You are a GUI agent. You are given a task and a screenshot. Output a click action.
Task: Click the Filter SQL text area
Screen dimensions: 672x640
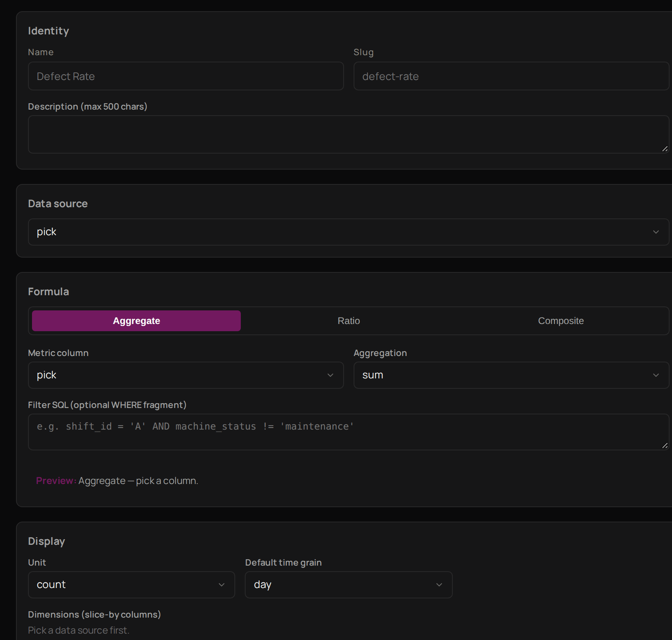[348, 432]
